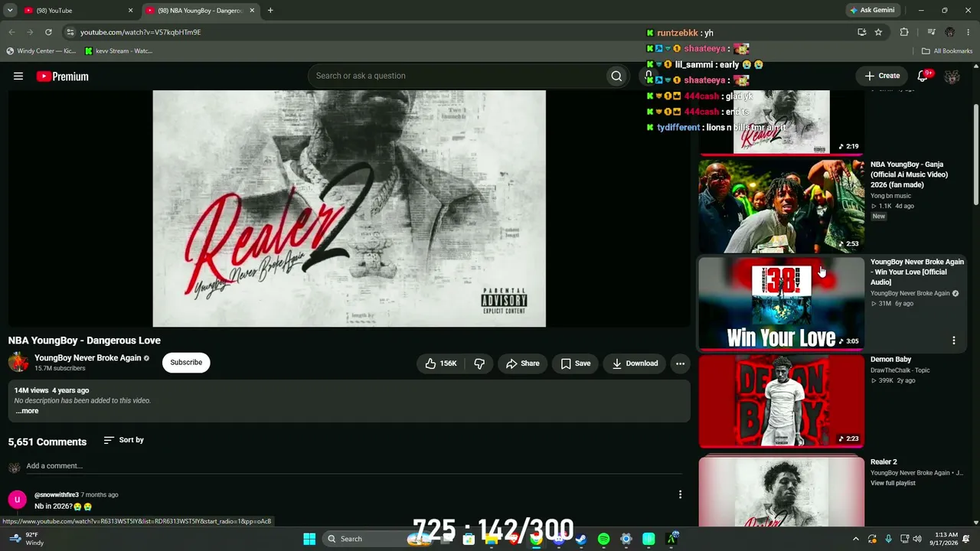Screen dimensions: 980x551
Task: Go to YouTube Premium home logo
Action: [x=62, y=77]
